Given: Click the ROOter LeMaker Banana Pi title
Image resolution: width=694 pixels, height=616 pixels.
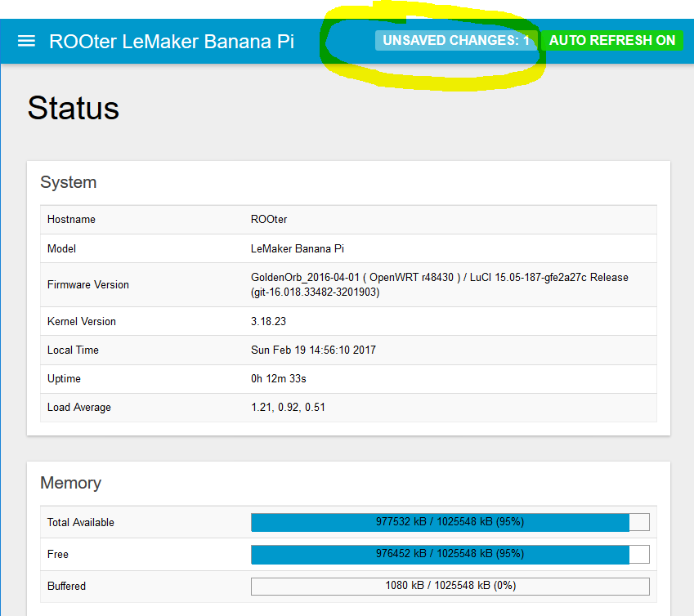Looking at the screenshot, I should [172, 42].
